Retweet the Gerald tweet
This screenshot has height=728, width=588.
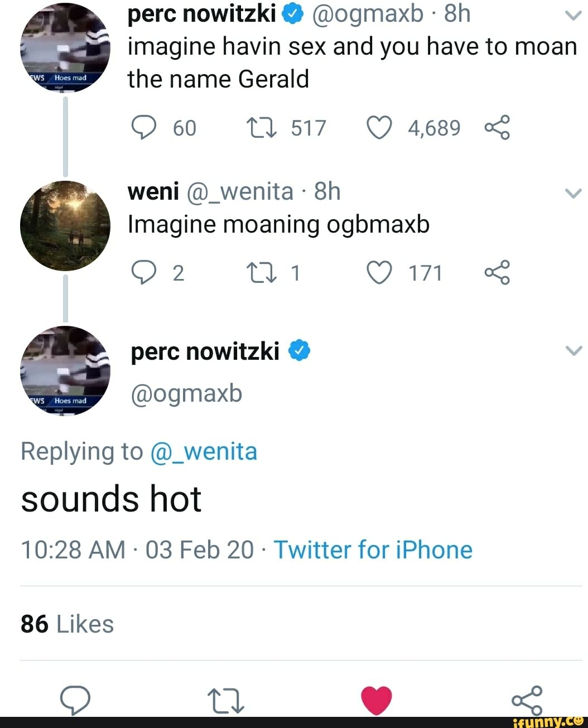pyautogui.click(x=261, y=128)
